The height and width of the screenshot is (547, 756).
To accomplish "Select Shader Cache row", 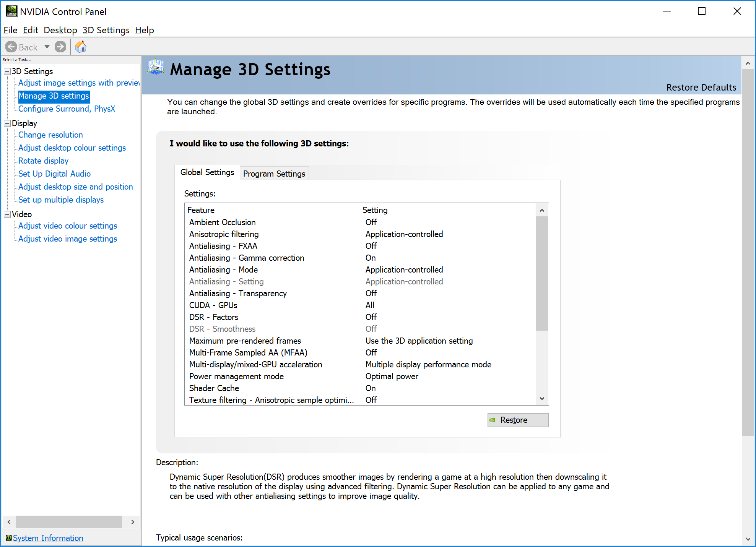I will coord(360,388).
